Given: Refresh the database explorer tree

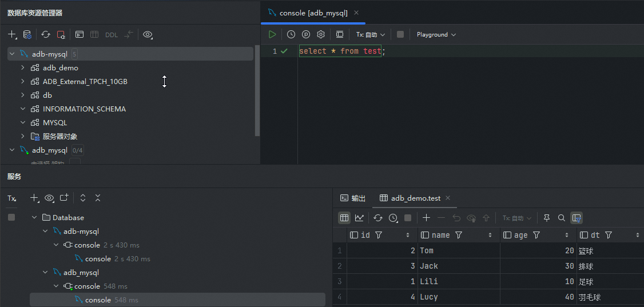Looking at the screenshot, I should click(46, 35).
